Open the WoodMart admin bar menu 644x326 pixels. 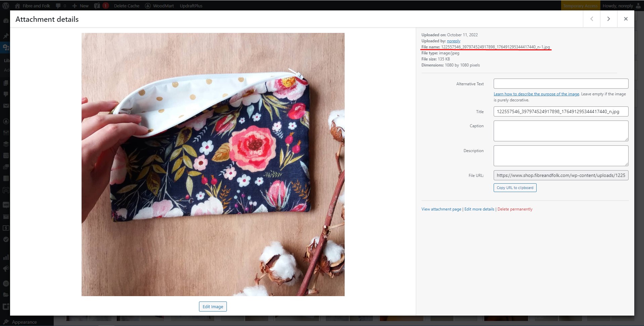[159, 6]
